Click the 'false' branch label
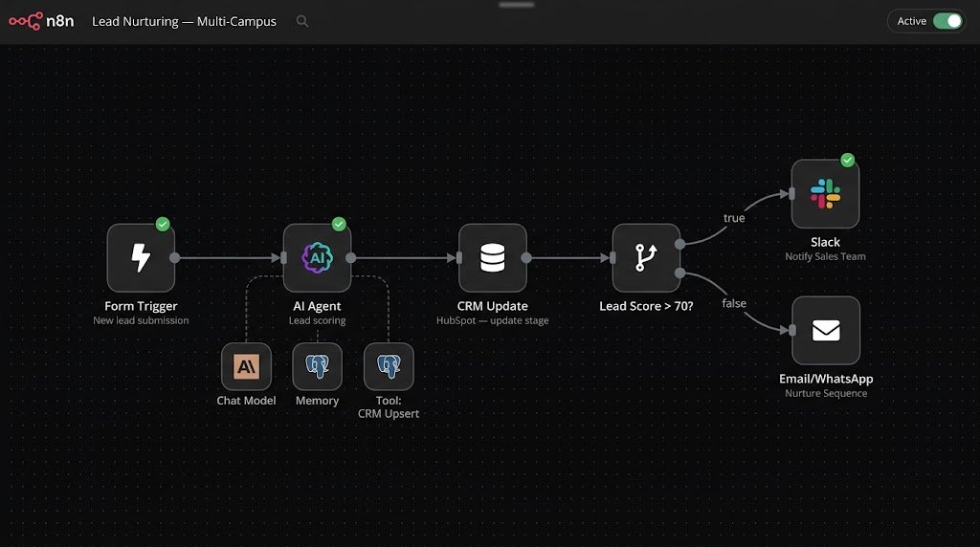This screenshot has height=547, width=980. [734, 303]
